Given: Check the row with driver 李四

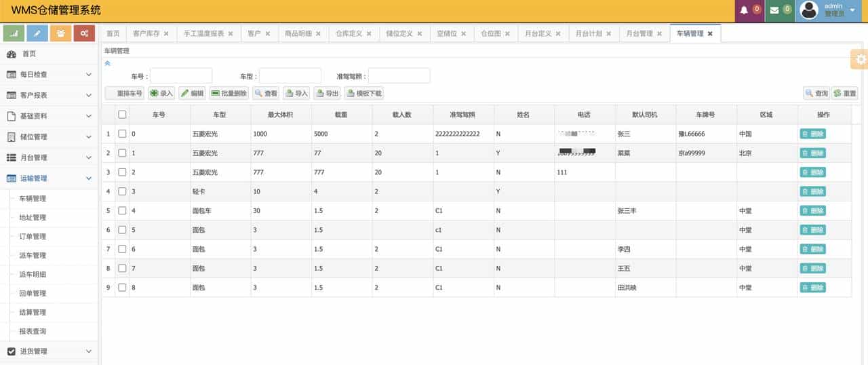Looking at the screenshot, I should tap(122, 249).
